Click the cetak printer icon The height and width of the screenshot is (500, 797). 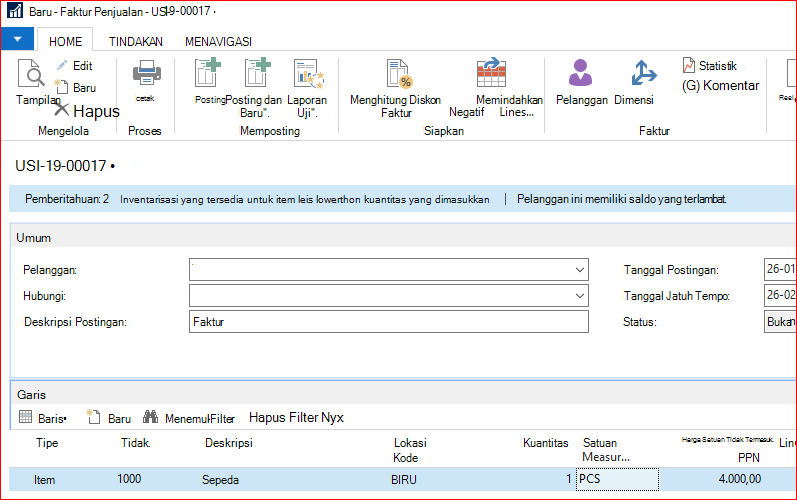coord(146,73)
